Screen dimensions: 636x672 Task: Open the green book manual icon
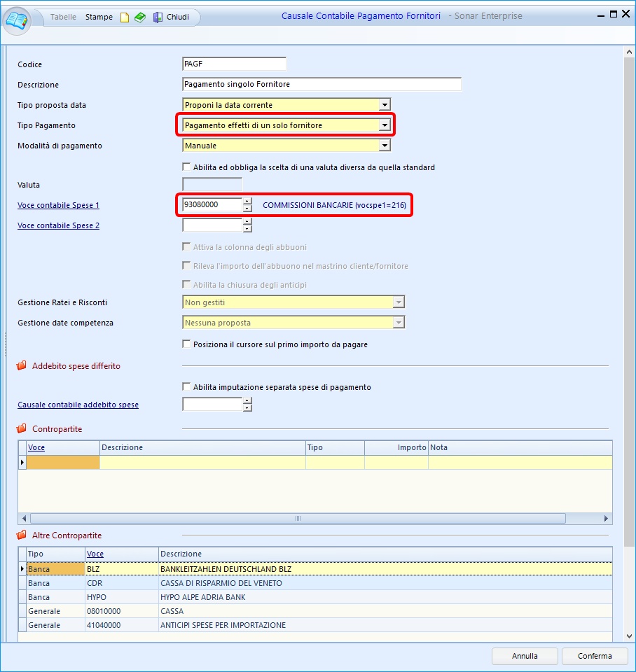(140, 17)
